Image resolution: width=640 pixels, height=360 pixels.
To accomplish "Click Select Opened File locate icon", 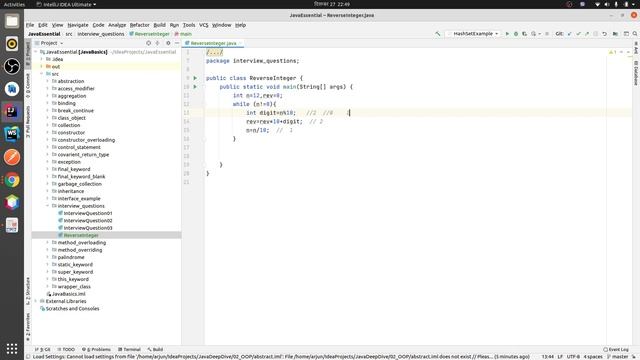I will (149, 43).
